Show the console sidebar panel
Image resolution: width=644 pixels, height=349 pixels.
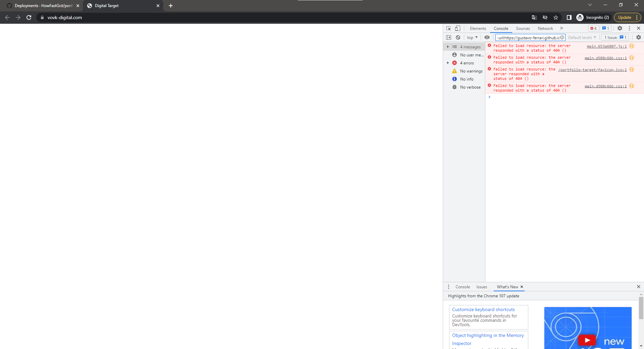[x=449, y=37]
